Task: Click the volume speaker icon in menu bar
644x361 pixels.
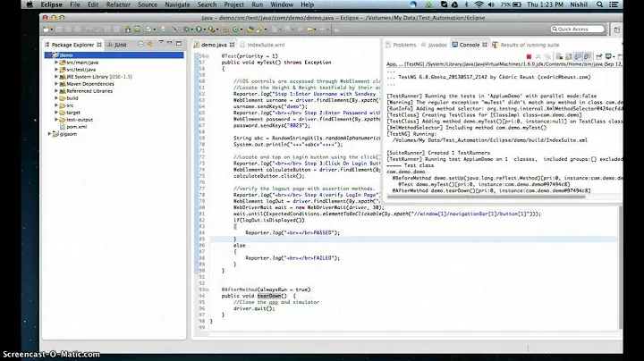Action: click(491, 4)
